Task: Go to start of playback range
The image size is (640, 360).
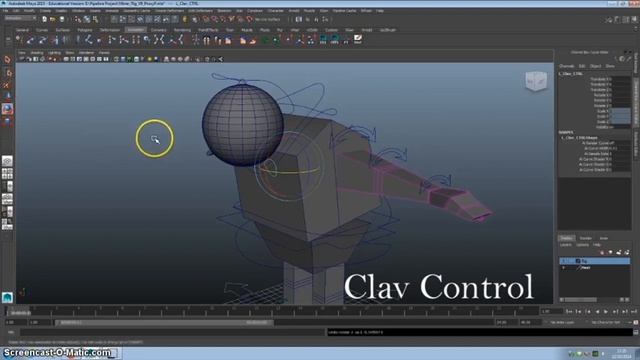Action: point(569,311)
